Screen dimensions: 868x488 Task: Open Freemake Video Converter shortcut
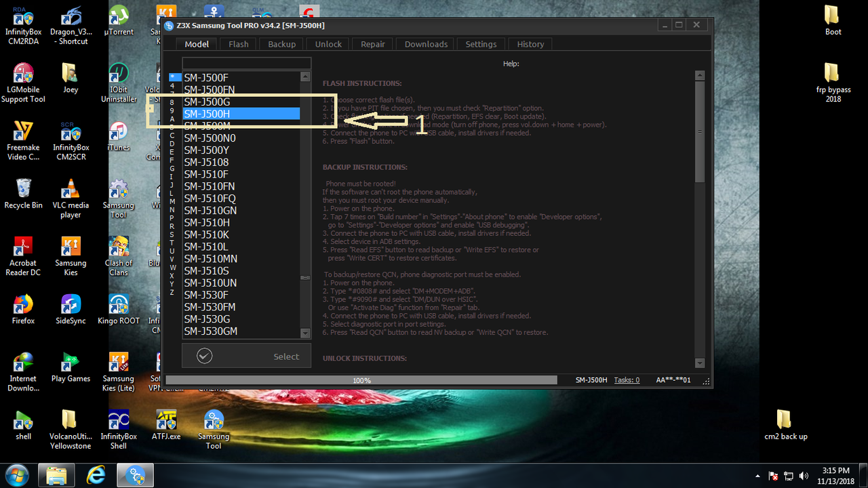point(23,141)
